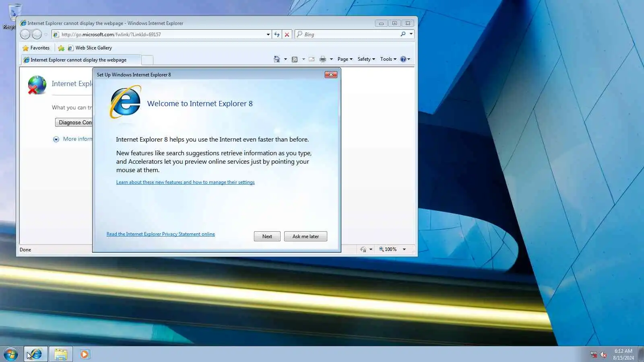This screenshot has height=362, width=644.
Task: Open the Page menu
Action: coord(345,59)
